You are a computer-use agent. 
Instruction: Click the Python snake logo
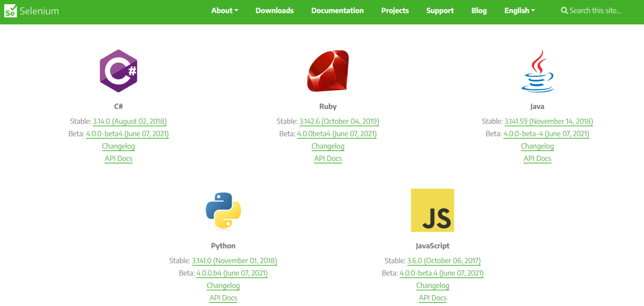coord(223,211)
